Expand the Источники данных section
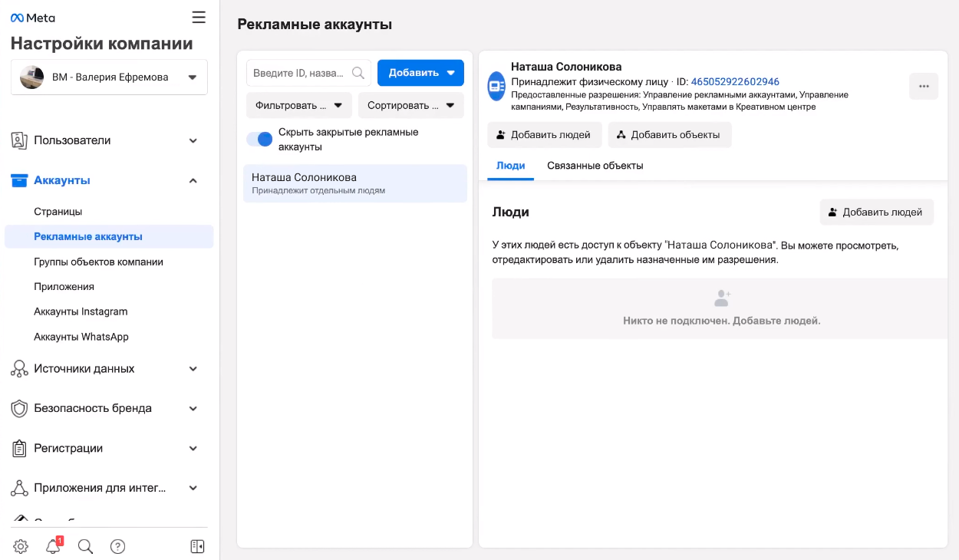This screenshot has height=560, width=959. click(x=193, y=368)
